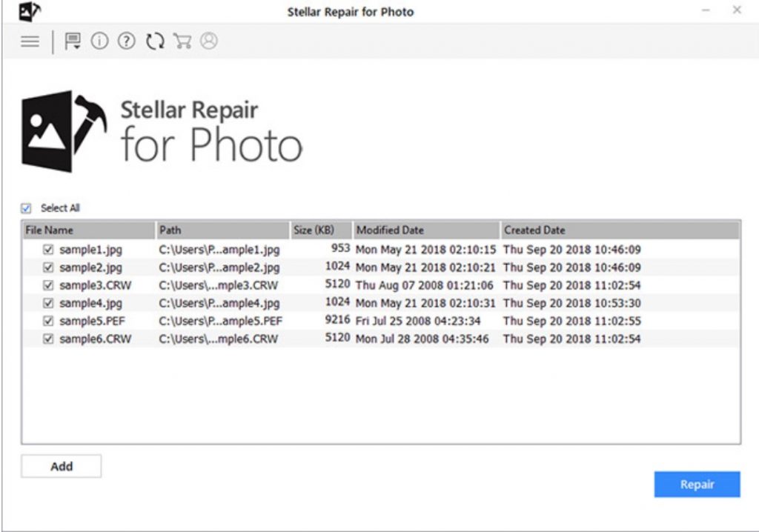The width and height of the screenshot is (759, 532).
Task: Toggle the Select All checkbox
Action: pos(27,208)
